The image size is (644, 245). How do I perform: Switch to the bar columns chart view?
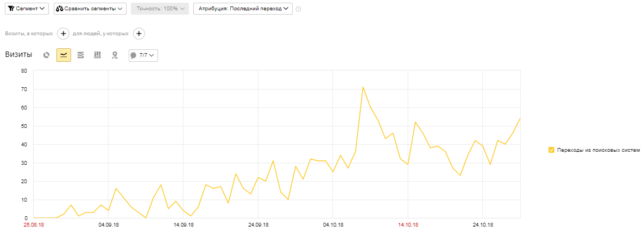pos(97,55)
